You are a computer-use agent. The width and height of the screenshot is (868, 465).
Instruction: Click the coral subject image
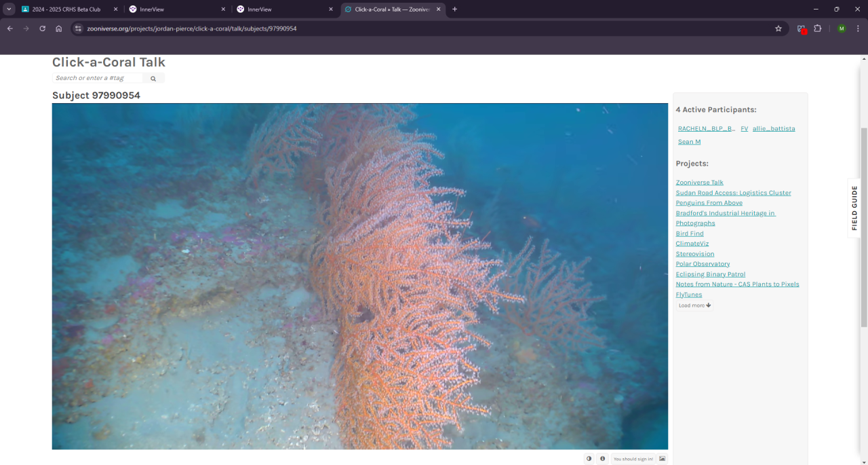[x=360, y=276]
